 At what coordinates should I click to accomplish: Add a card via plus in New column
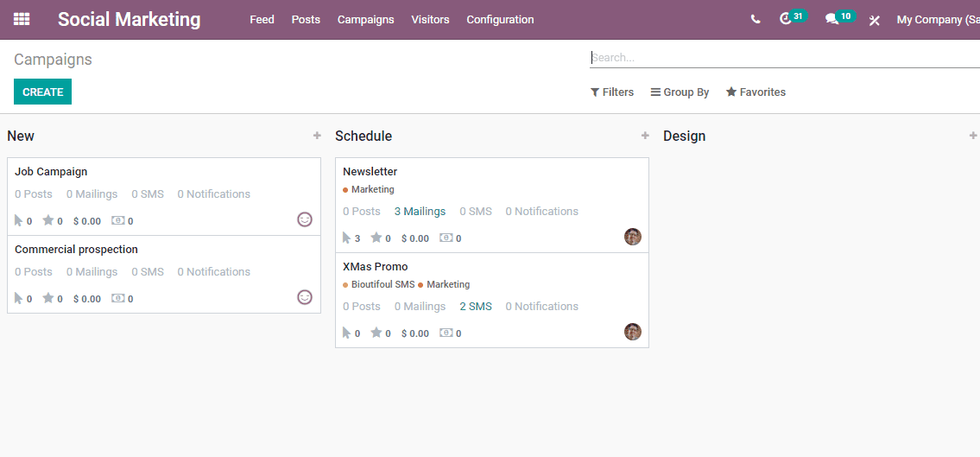click(317, 135)
